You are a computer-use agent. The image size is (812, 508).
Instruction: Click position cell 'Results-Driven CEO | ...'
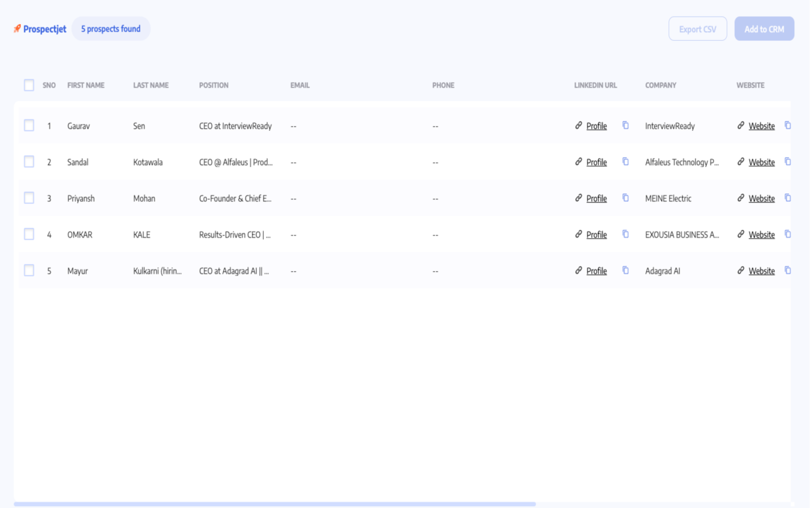click(x=235, y=234)
